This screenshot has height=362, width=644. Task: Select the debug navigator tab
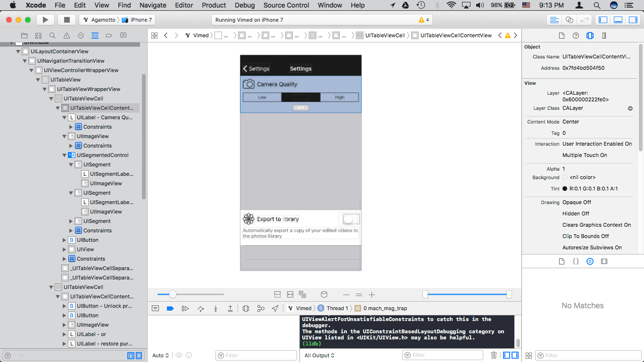click(x=95, y=35)
